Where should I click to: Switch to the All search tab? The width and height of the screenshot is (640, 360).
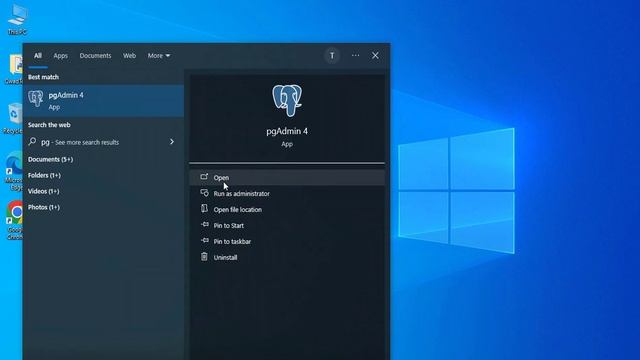click(38, 56)
